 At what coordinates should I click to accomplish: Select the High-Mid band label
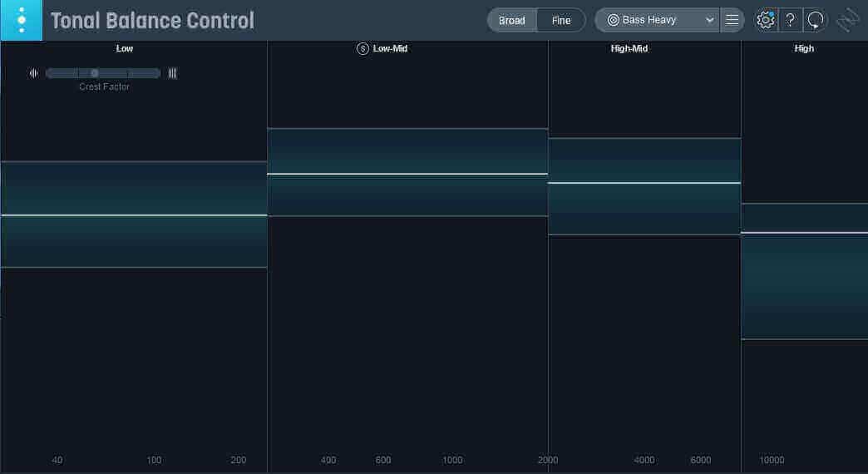pyautogui.click(x=629, y=49)
